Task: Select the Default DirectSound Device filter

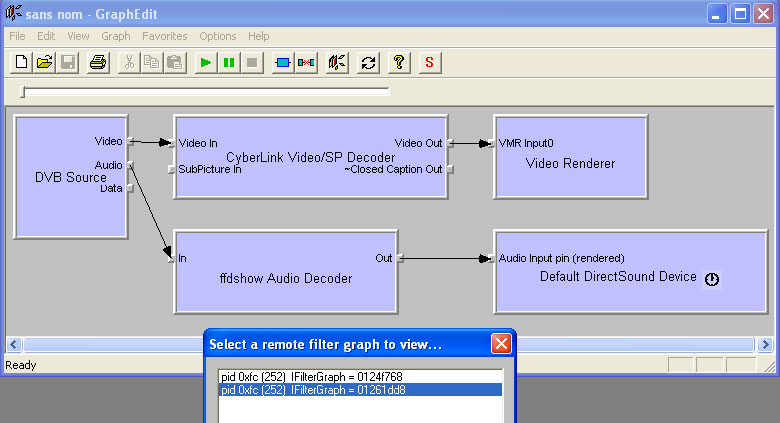Action: point(630,272)
